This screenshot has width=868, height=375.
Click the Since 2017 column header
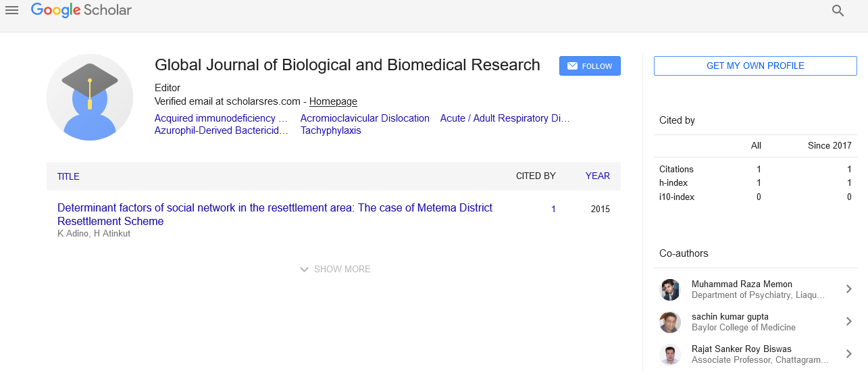(x=829, y=145)
